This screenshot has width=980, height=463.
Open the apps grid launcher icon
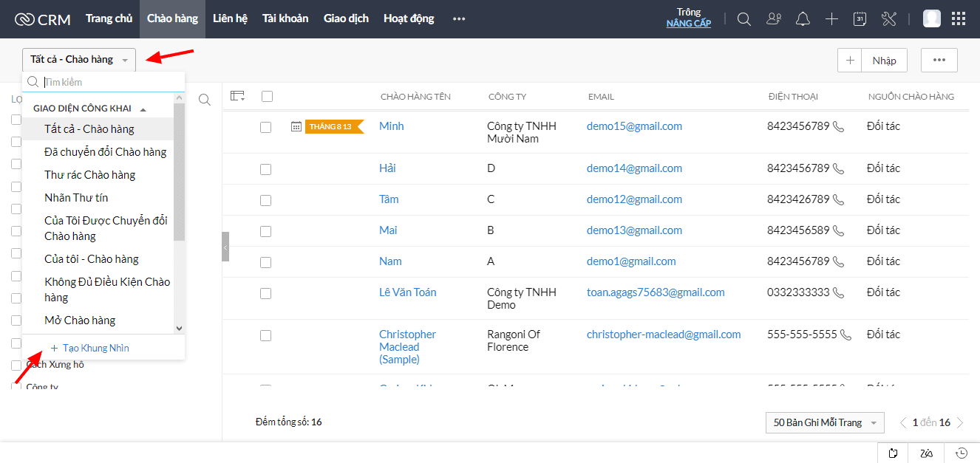958,19
